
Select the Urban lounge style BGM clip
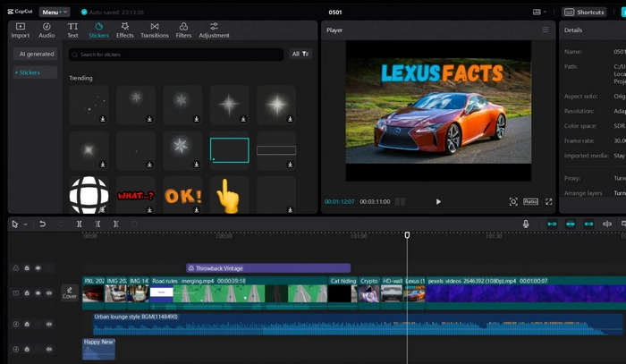pos(358,324)
